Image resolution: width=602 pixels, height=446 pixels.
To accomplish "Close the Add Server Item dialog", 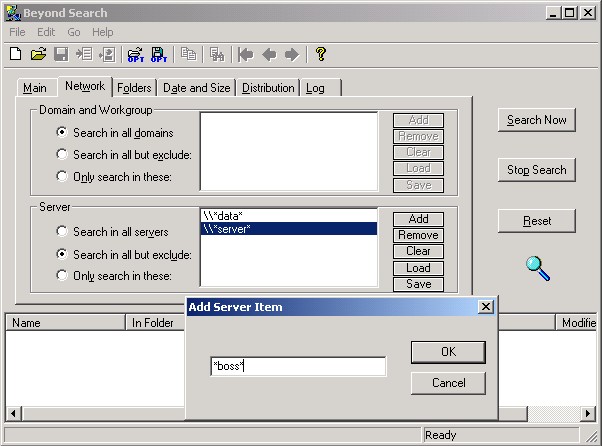I will [x=486, y=307].
